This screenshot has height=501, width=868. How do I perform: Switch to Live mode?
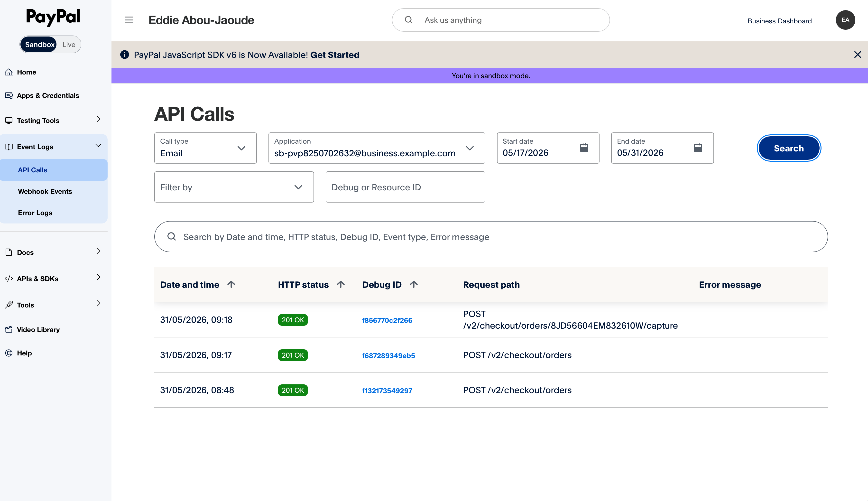point(69,44)
